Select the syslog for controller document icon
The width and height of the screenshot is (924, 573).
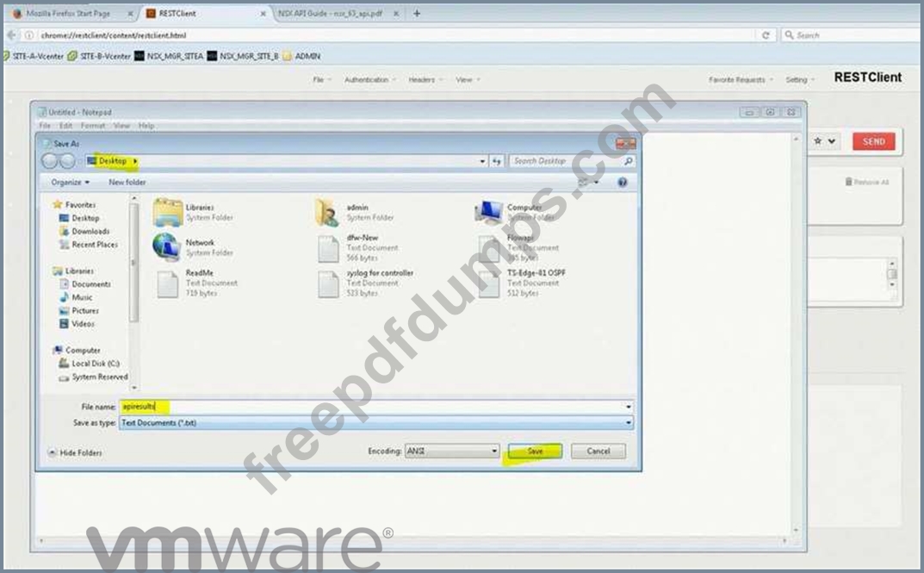coord(328,283)
